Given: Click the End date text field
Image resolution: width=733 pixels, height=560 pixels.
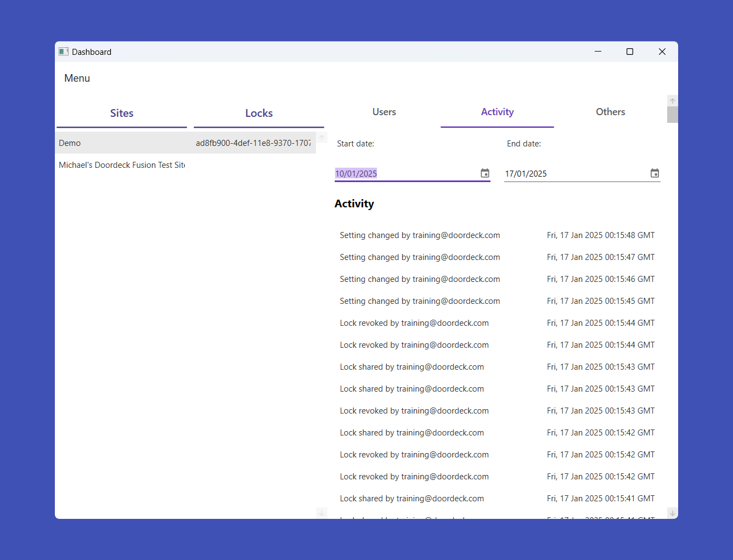Looking at the screenshot, I should [x=573, y=174].
